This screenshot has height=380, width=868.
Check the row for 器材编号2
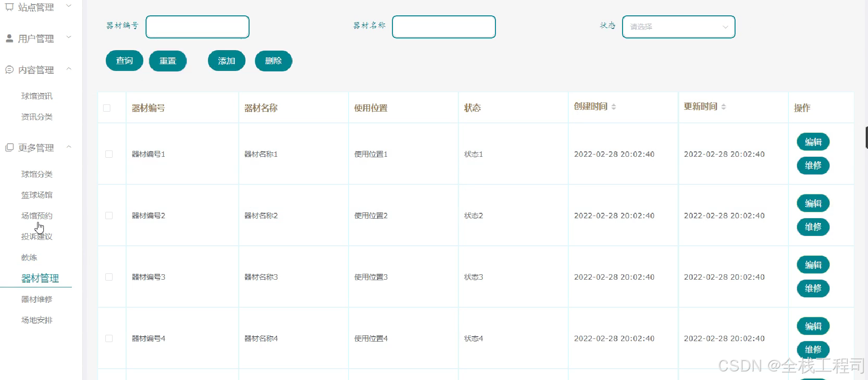[109, 216]
